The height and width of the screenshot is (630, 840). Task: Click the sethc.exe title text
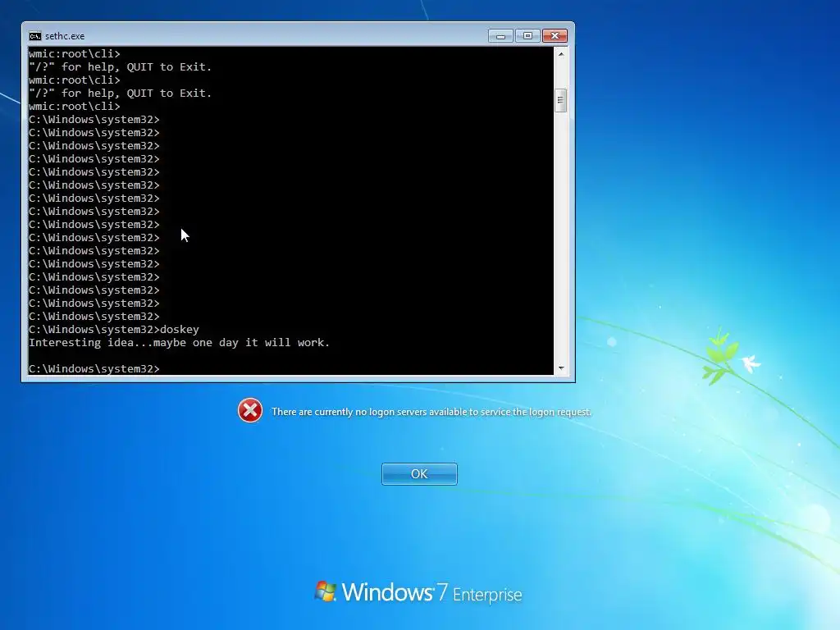65,36
